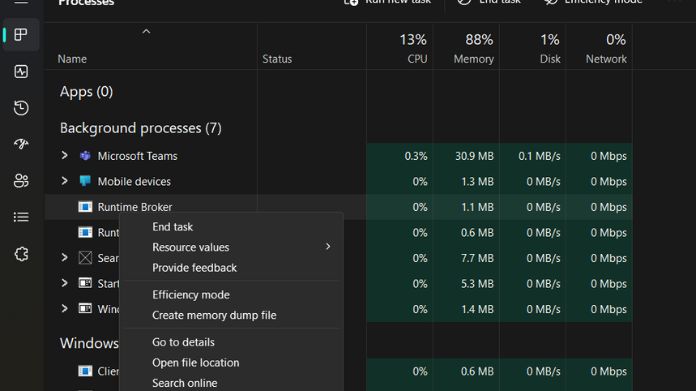Choose Create memory dump file

pos(214,315)
